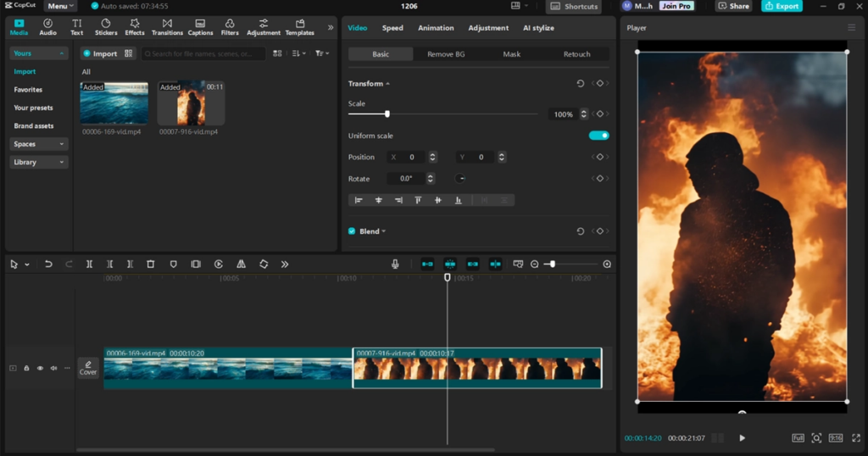Reset the Transform settings

click(x=580, y=84)
